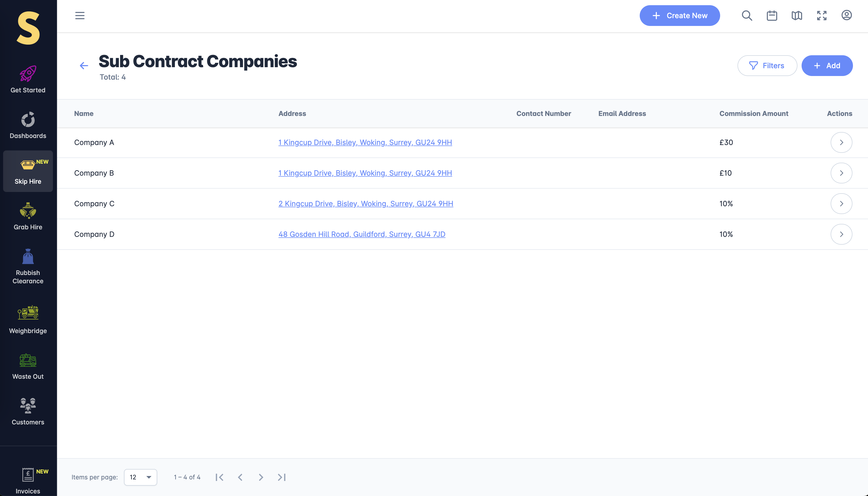Go to last page pagination arrow
The width and height of the screenshot is (868, 496).
[x=281, y=477]
